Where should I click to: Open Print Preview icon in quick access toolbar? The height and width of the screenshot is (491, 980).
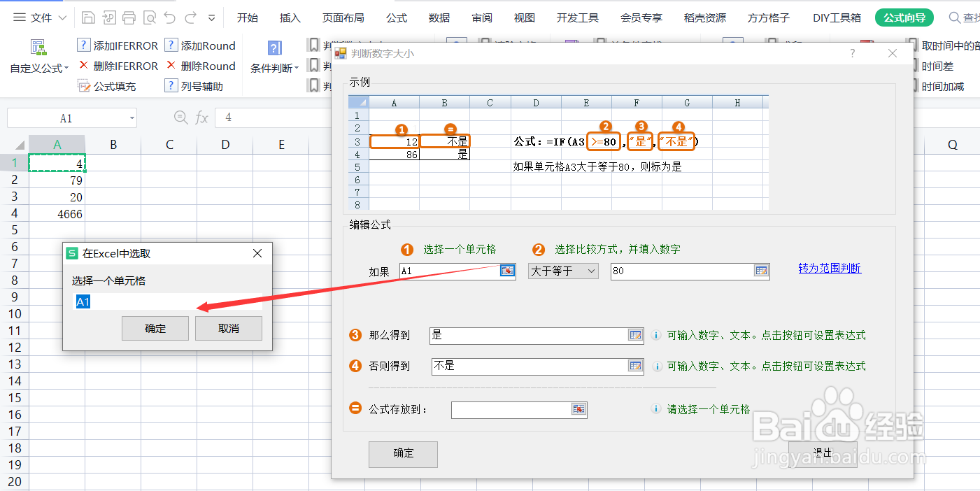coord(149,17)
